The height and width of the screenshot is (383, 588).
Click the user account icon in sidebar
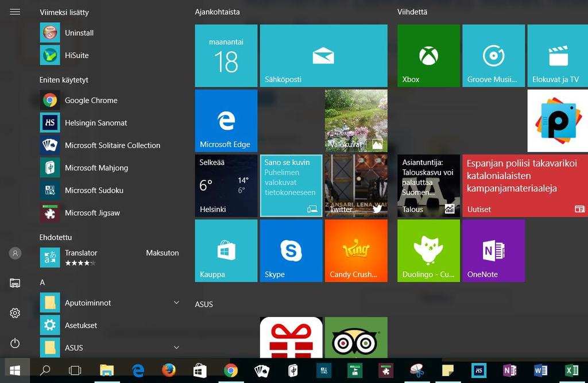point(15,253)
